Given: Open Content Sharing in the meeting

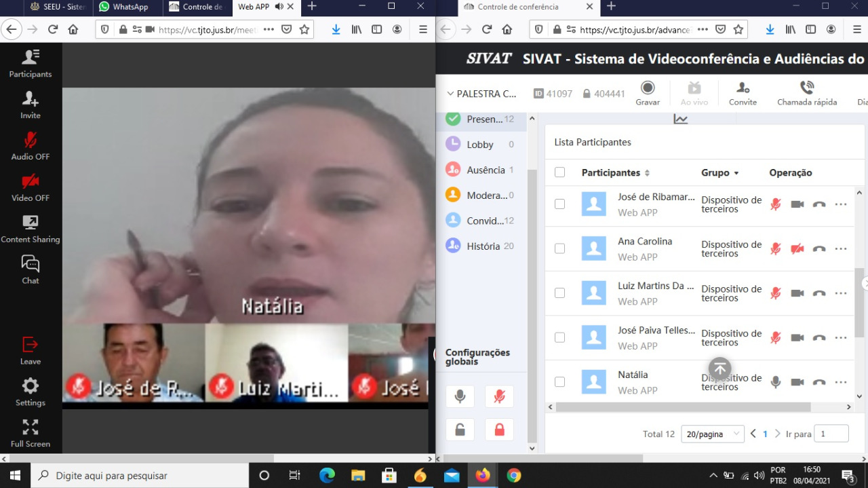Looking at the screenshot, I should (31, 229).
